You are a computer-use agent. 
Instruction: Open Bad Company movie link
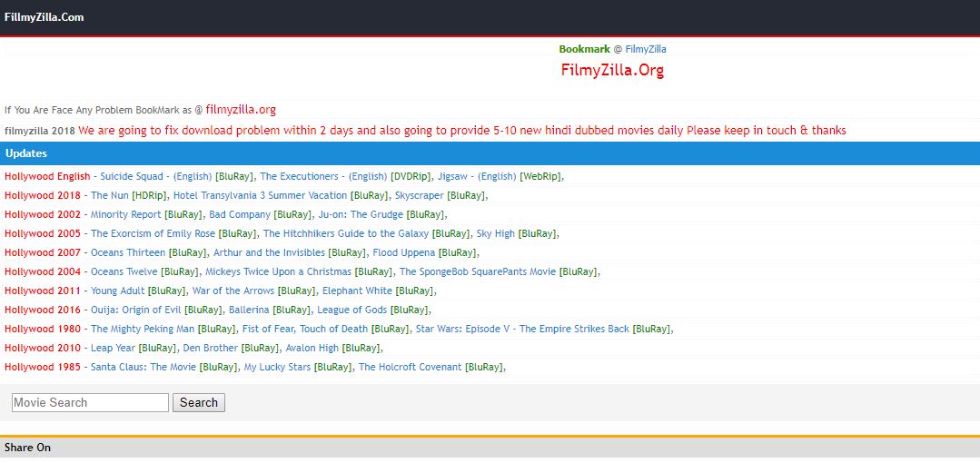point(240,215)
